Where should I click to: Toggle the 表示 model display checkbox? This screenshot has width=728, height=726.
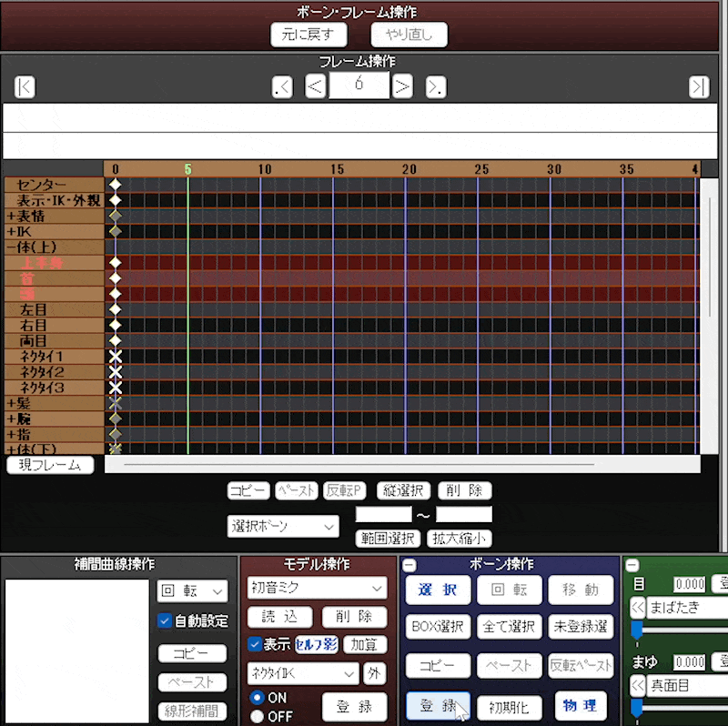[x=255, y=644]
